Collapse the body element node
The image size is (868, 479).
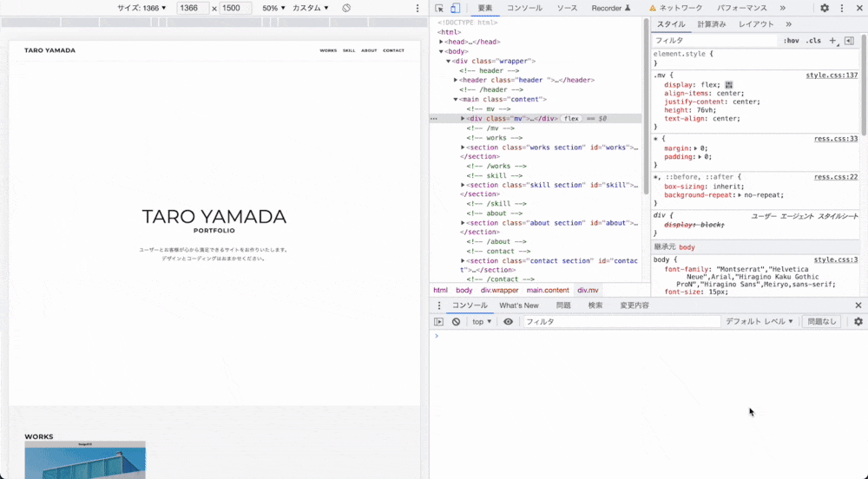441,51
